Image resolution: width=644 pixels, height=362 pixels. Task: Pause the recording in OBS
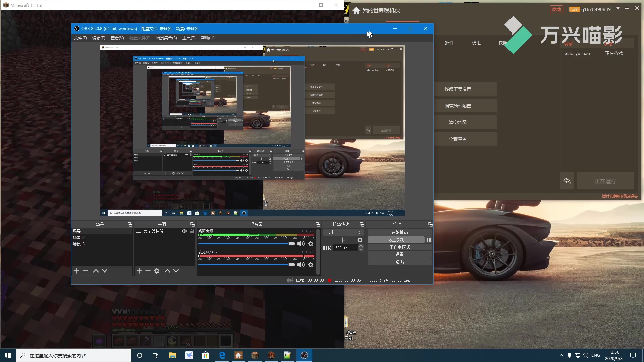click(428, 240)
